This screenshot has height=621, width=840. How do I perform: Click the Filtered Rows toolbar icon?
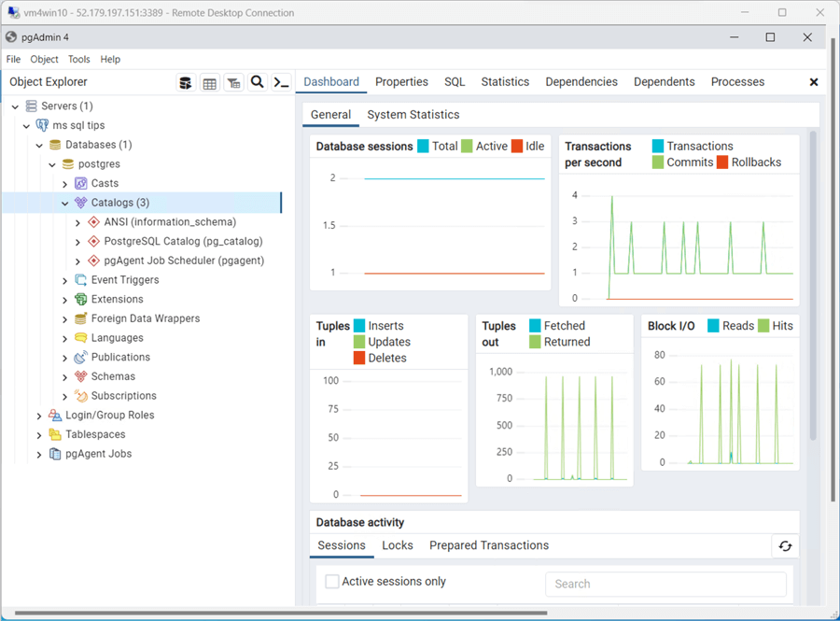tap(233, 82)
